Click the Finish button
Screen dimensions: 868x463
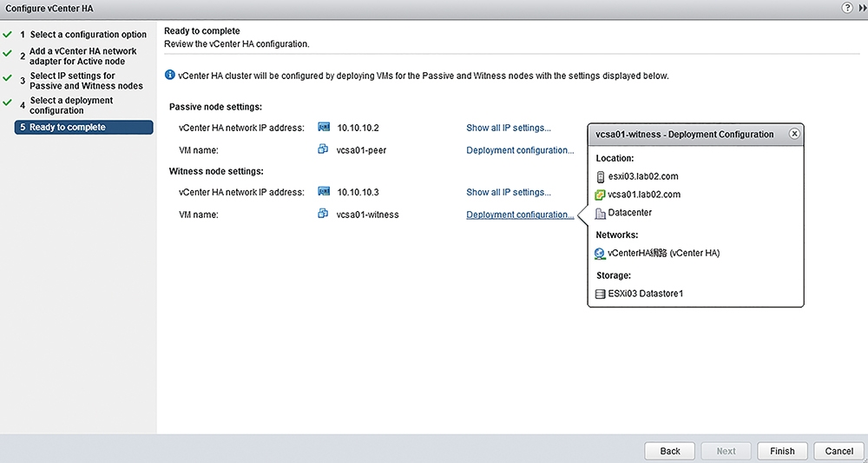point(782,451)
